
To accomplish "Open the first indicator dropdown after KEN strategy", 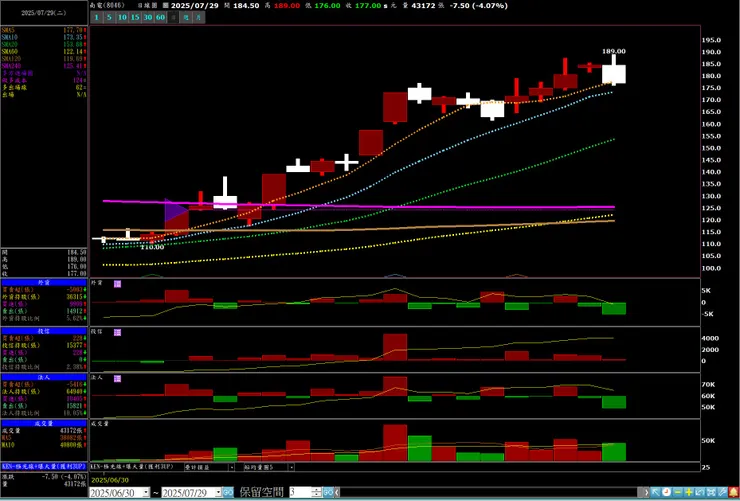I will [x=231, y=467].
